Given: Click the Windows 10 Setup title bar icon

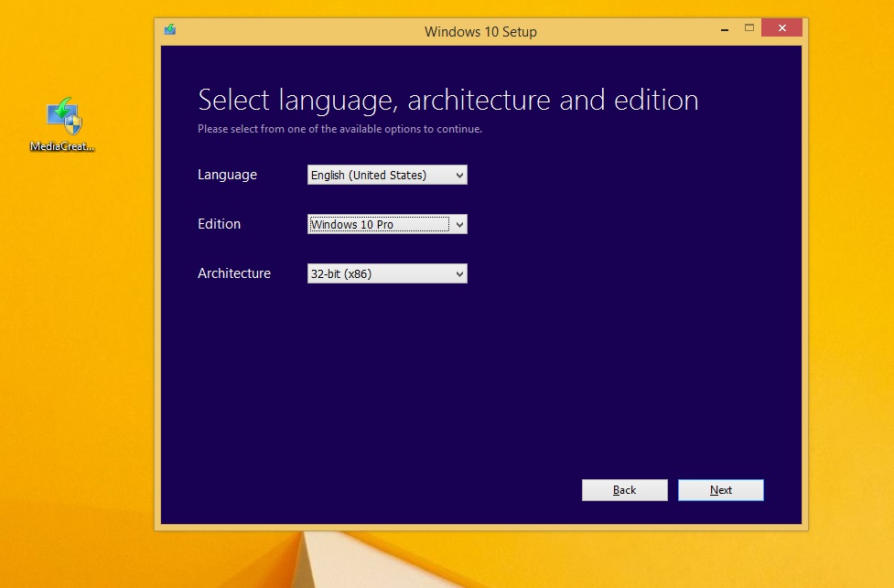Looking at the screenshot, I should pyautogui.click(x=170, y=29).
